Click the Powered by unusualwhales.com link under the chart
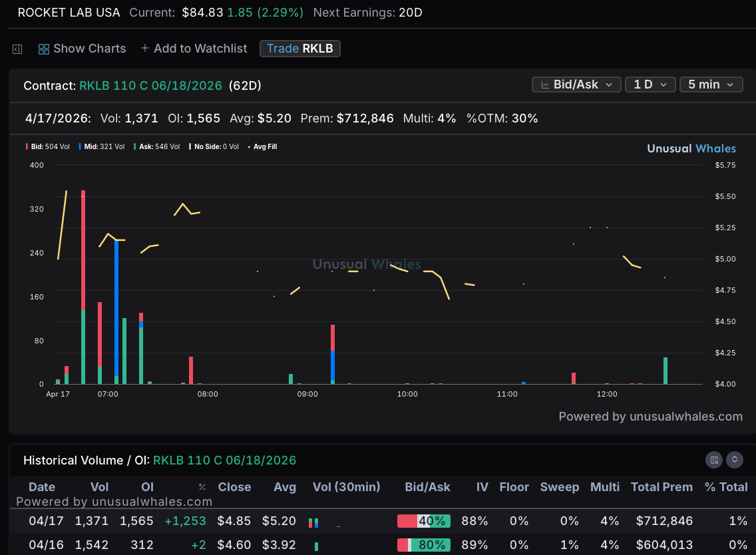Image resolution: width=756 pixels, height=555 pixels. (650, 417)
